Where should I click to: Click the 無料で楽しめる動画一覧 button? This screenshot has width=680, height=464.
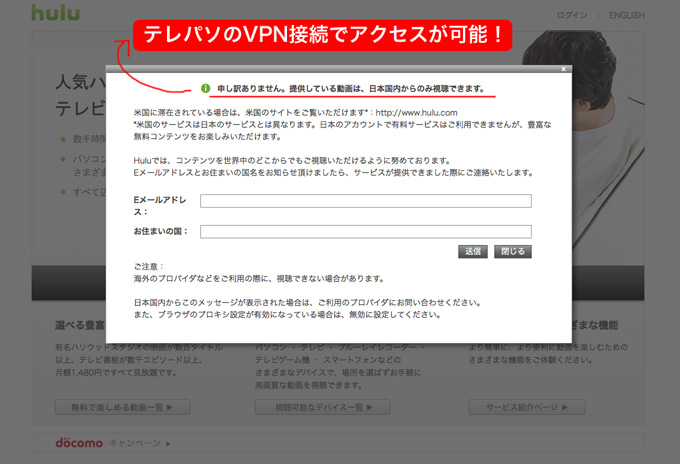point(122,407)
